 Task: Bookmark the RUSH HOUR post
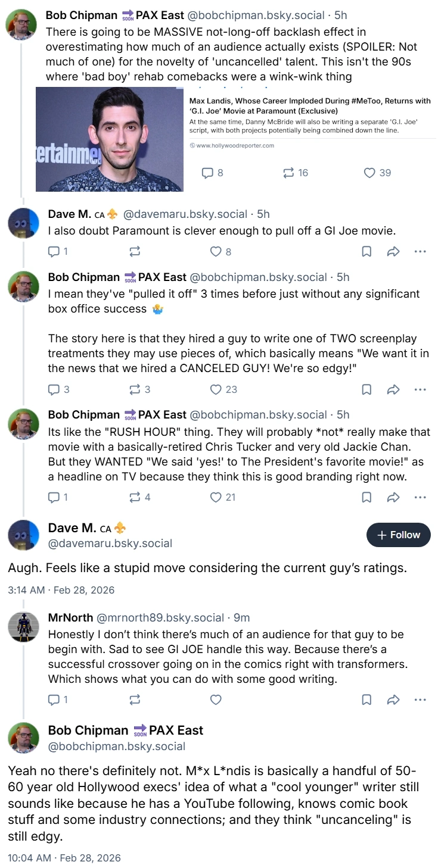(366, 497)
